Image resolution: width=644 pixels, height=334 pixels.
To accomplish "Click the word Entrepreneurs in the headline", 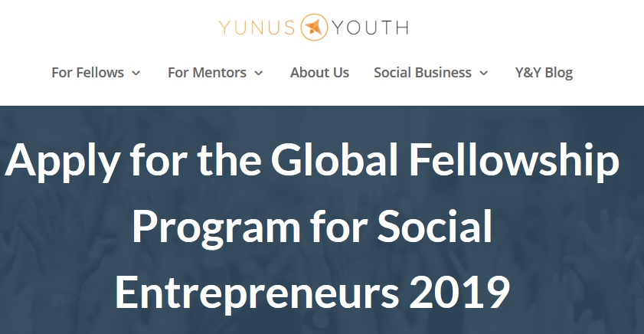I will coord(257,293).
